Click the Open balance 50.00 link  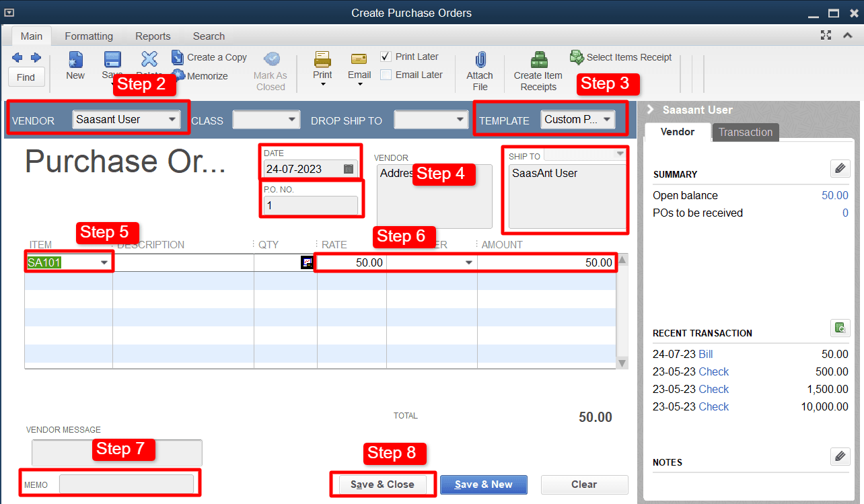(835, 195)
